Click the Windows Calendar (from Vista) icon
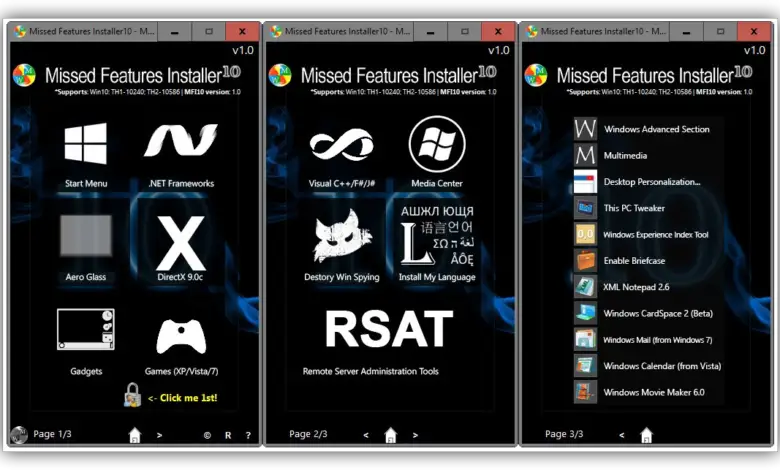780x470 pixels. tap(585, 366)
